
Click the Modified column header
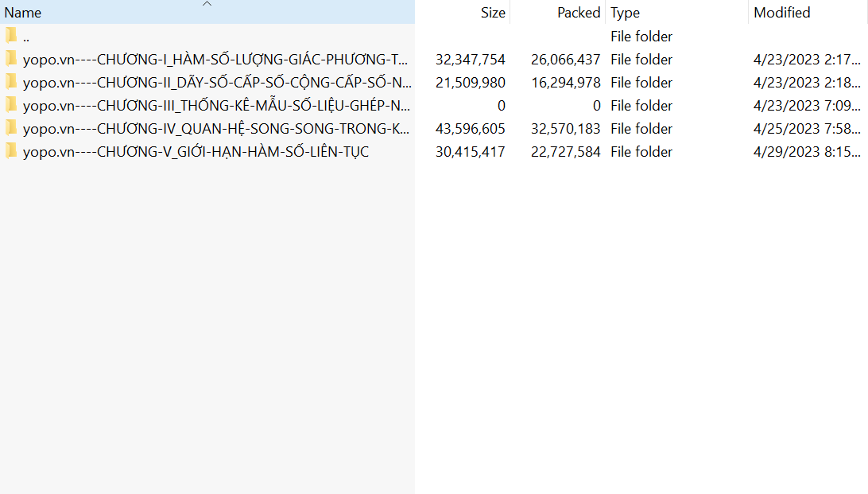(782, 13)
